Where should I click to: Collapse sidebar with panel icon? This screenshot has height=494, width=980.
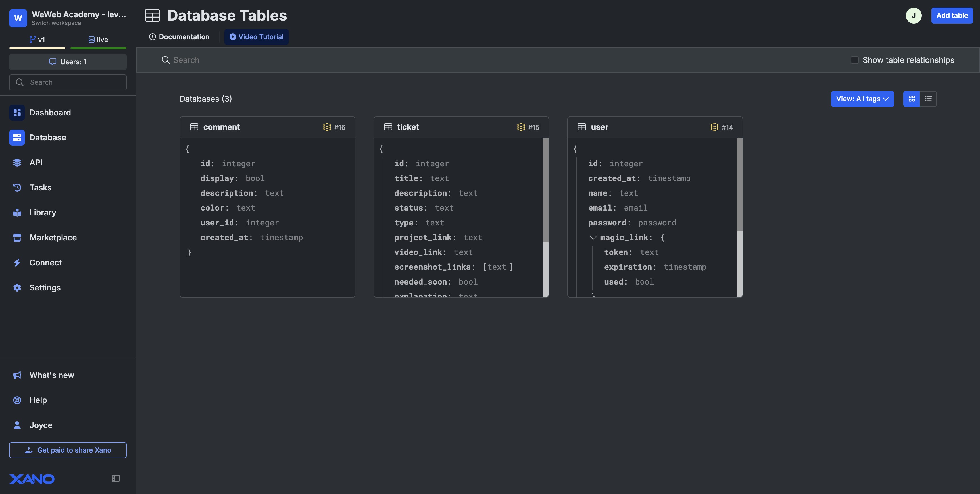coord(116,478)
